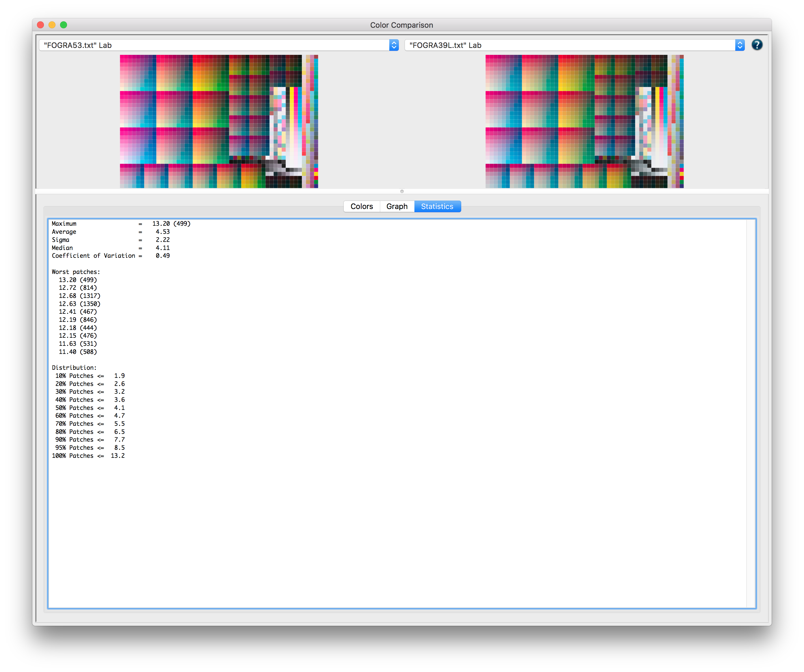Click the yellow minimize window button
The image size is (804, 672).
click(52, 25)
